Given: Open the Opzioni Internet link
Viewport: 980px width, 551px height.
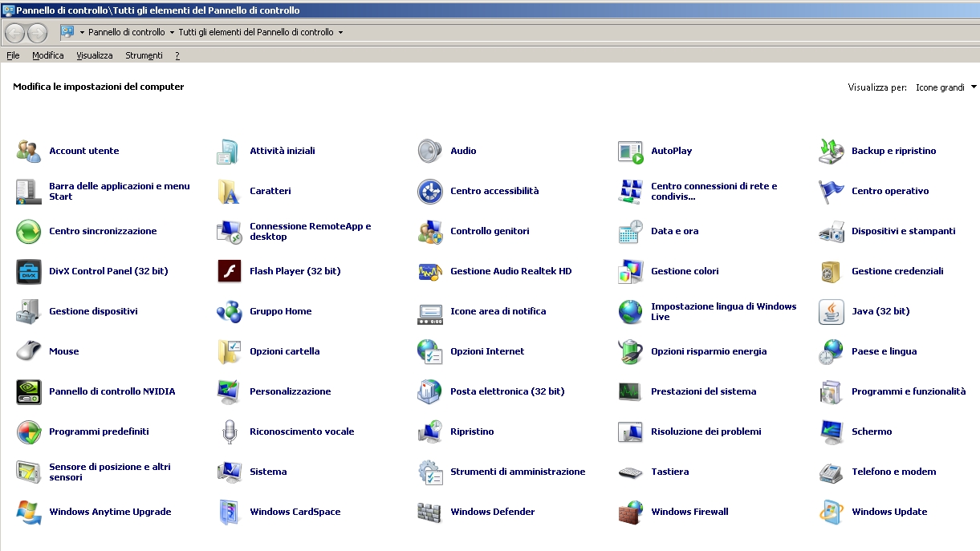Looking at the screenshot, I should click(x=487, y=351).
